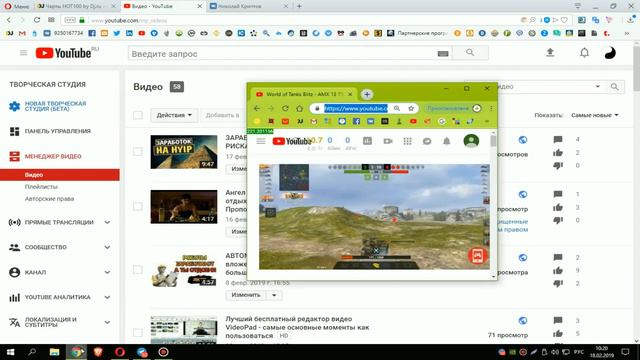Open the Плейлисты sidebar entry
The width and height of the screenshot is (640, 360).
tap(41, 187)
